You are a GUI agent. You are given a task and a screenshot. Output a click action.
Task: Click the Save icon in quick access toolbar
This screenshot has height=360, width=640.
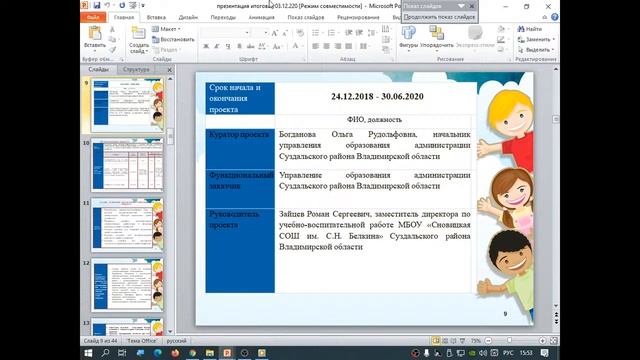click(x=97, y=5)
